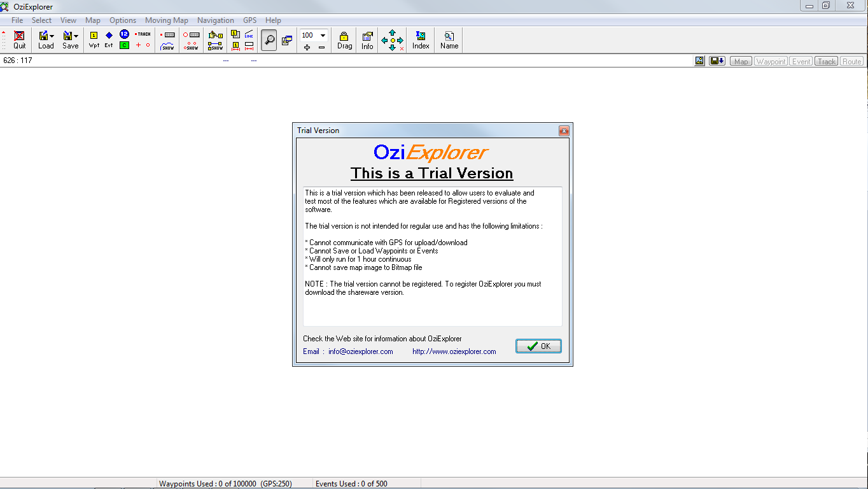Click the red TRACK toolbar icon

[143, 34]
